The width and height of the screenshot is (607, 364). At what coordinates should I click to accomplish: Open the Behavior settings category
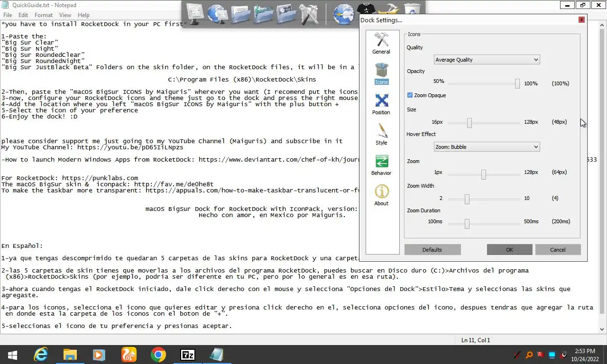click(x=381, y=165)
